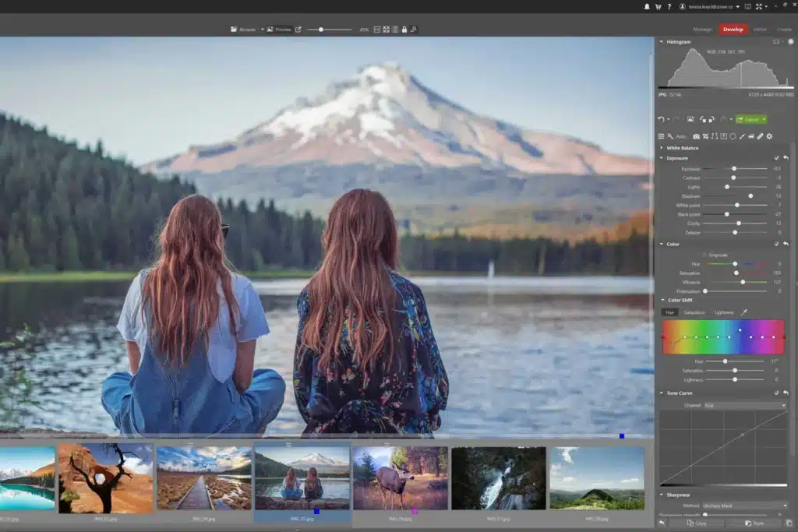Click the undo arrow icon

[x=661, y=119]
